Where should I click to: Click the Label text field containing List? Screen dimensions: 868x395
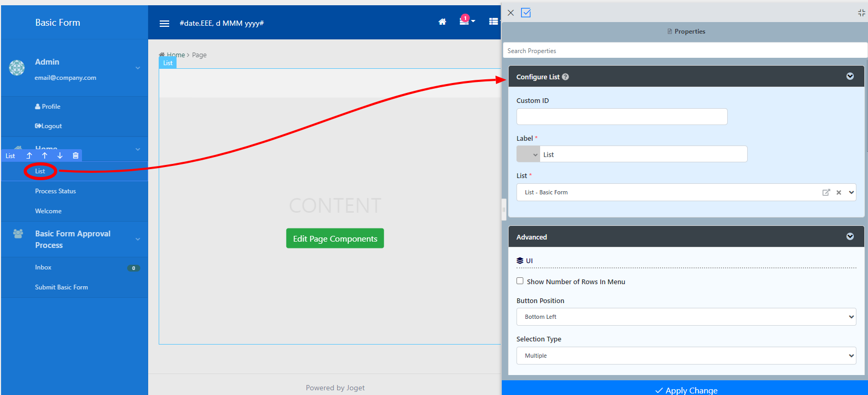pyautogui.click(x=644, y=154)
